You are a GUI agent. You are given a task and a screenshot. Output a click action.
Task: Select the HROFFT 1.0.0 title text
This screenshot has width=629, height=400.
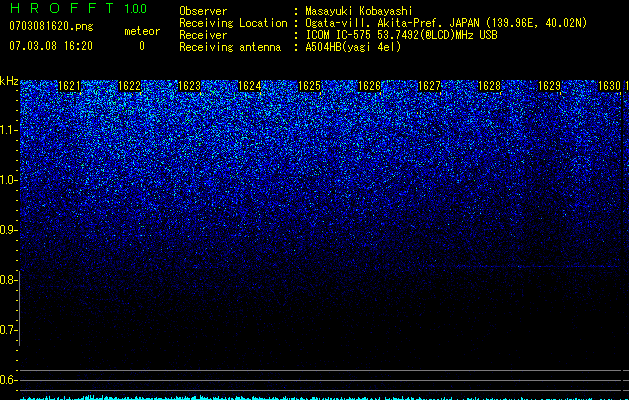tap(78, 8)
